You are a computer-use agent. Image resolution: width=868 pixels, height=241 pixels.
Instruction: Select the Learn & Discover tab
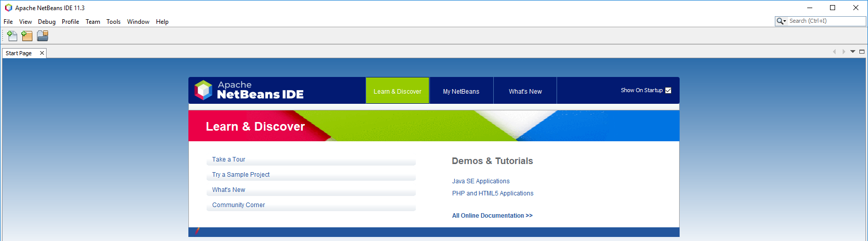tap(398, 91)
